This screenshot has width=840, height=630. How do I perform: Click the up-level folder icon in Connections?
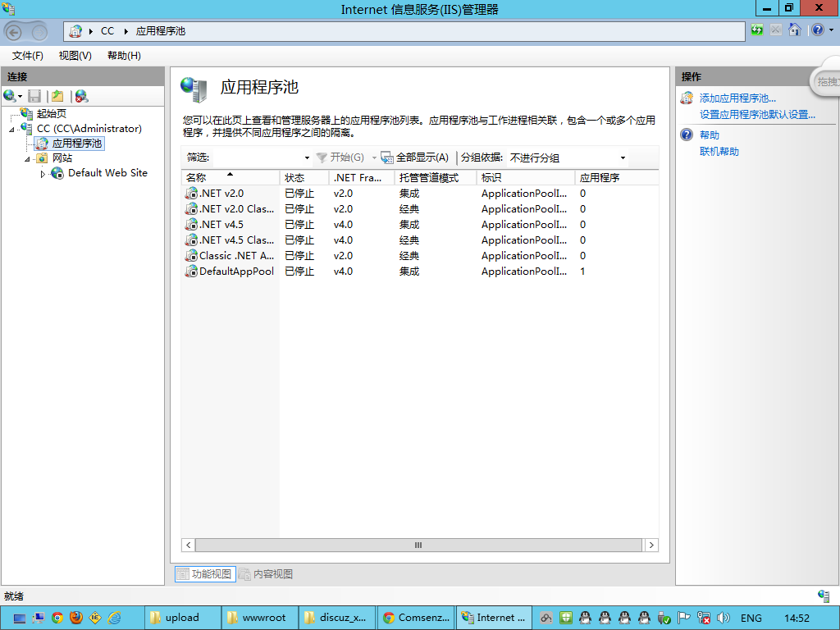[57, 97]
